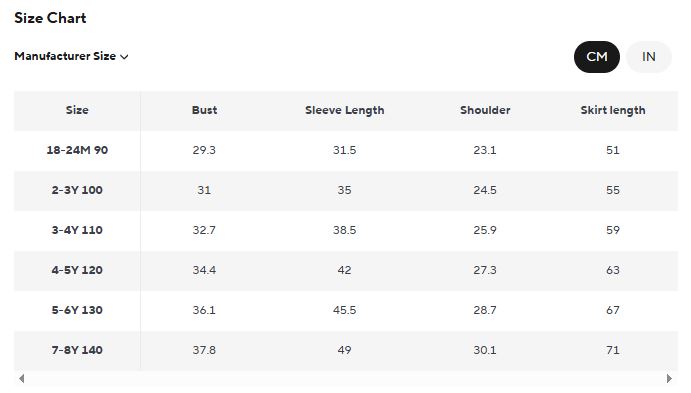
Task: Click the right scroll arrow icon
Action: click(x=669, y=378)
